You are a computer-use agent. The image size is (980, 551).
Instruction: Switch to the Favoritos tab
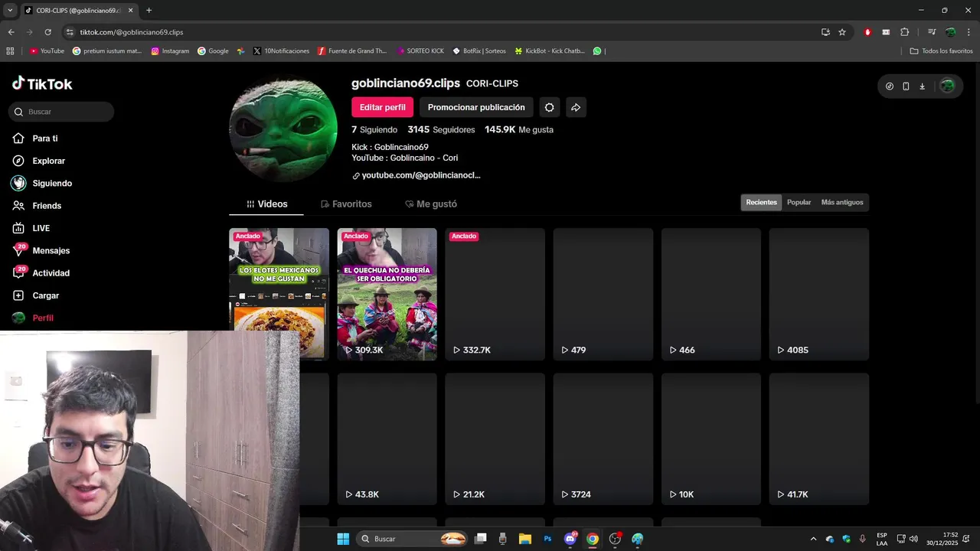(x=346, y=204)
